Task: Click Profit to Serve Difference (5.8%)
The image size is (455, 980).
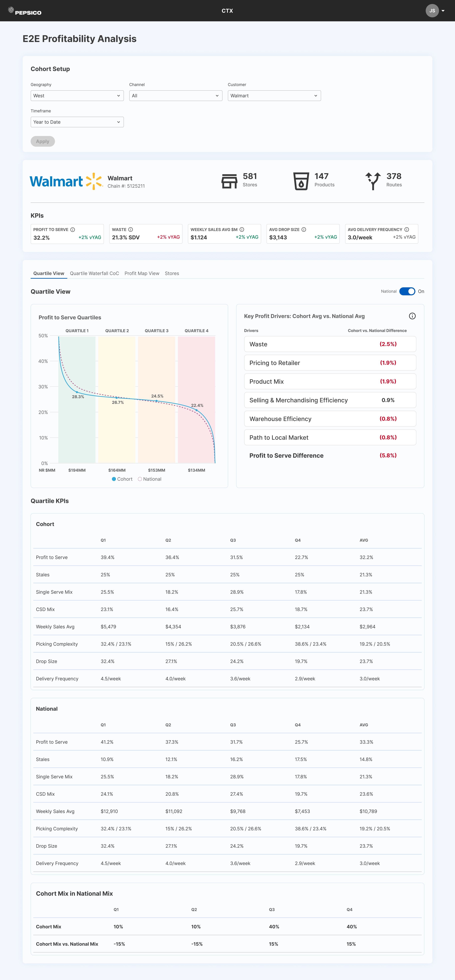Action: tap(388, 455)
